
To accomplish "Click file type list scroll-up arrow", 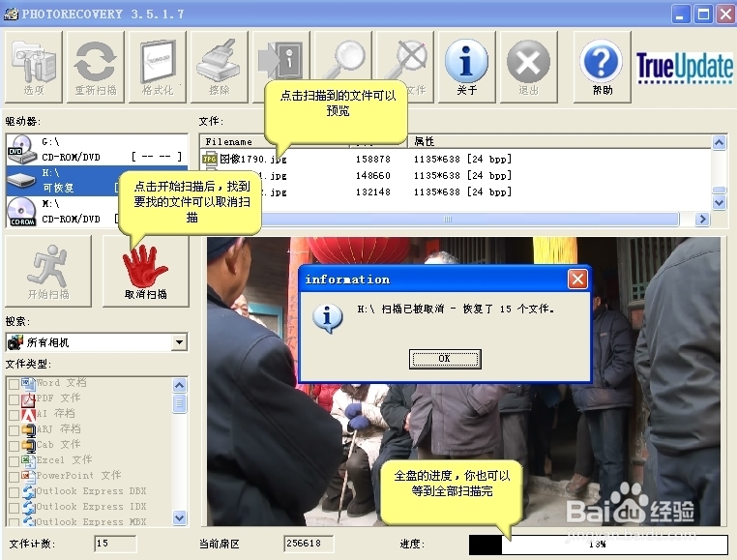I will [180, 386].
